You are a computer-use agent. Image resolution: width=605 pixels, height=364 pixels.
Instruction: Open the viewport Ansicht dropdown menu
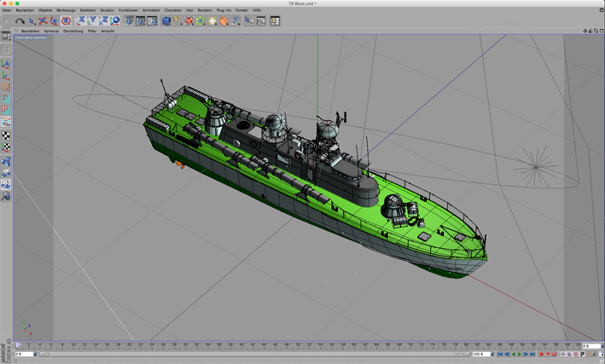(x=108, y=32)
